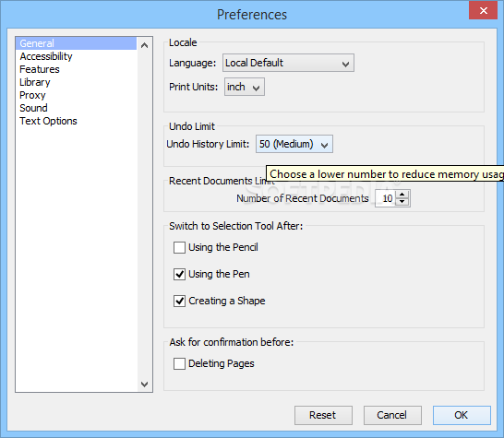Open the Accessibility preferences category

pyautogui.click(x=46, y=56)
